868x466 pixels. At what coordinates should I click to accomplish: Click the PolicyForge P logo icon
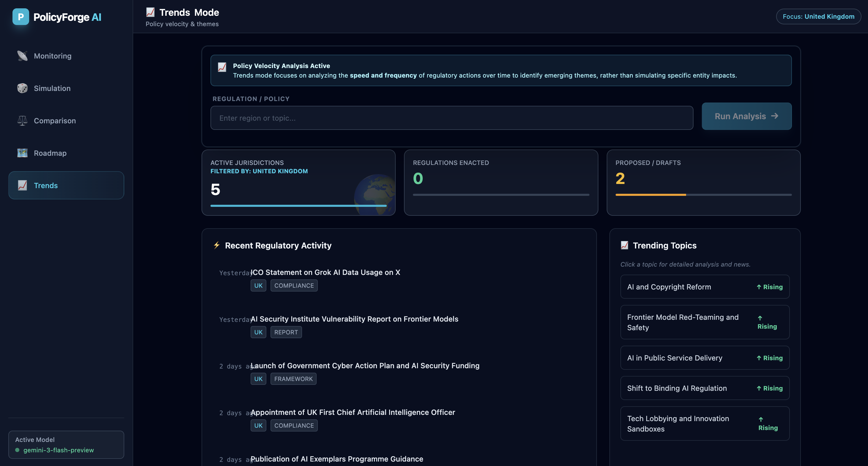tap(21, 17)
